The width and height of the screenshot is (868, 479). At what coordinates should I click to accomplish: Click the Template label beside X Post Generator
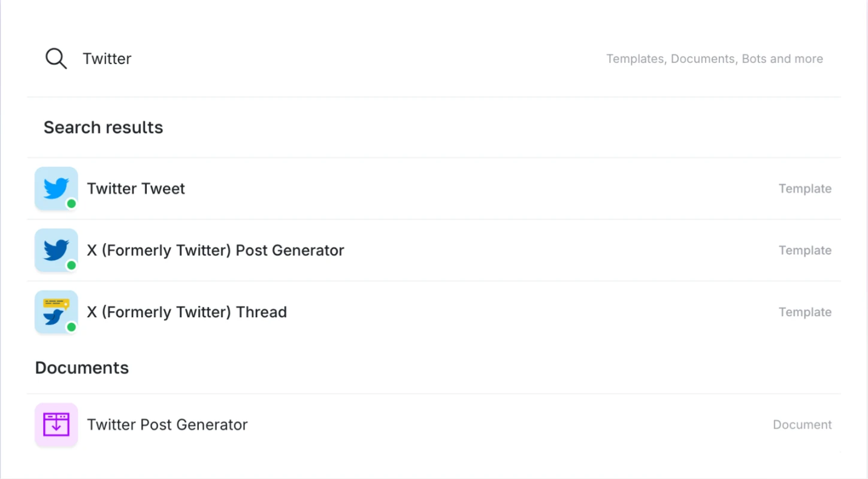click(805, 250)
